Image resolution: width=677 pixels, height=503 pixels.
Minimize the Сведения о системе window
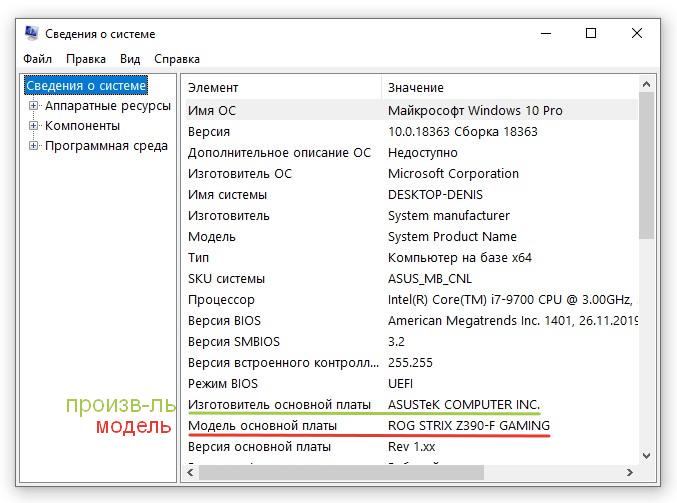546,33
